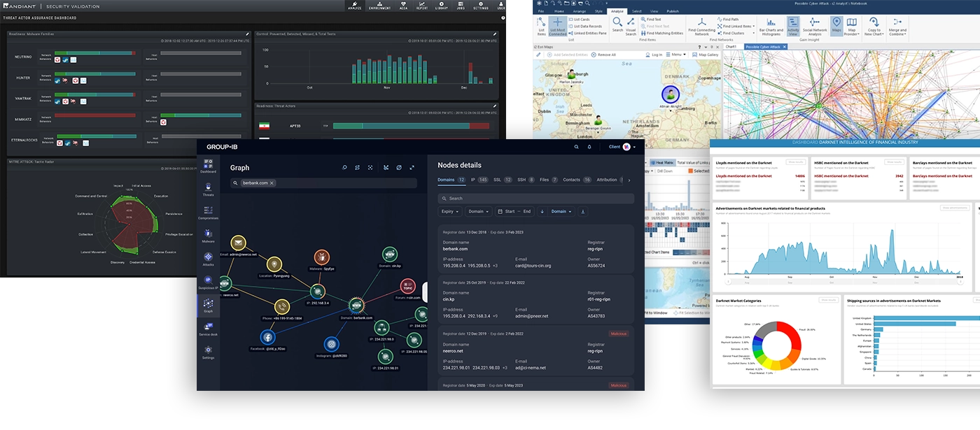Click Social Network Analysis in i2 ribbon

[x=815, y=27]
